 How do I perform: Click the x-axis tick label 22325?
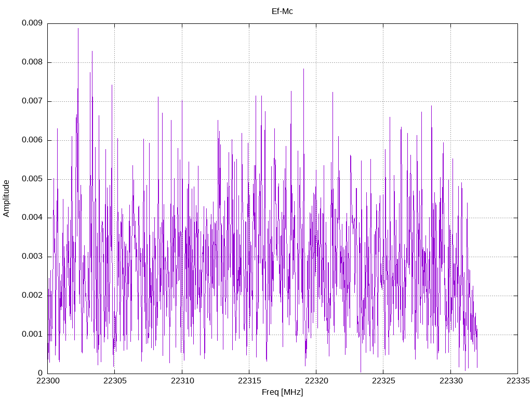click(x=383, y=381)
